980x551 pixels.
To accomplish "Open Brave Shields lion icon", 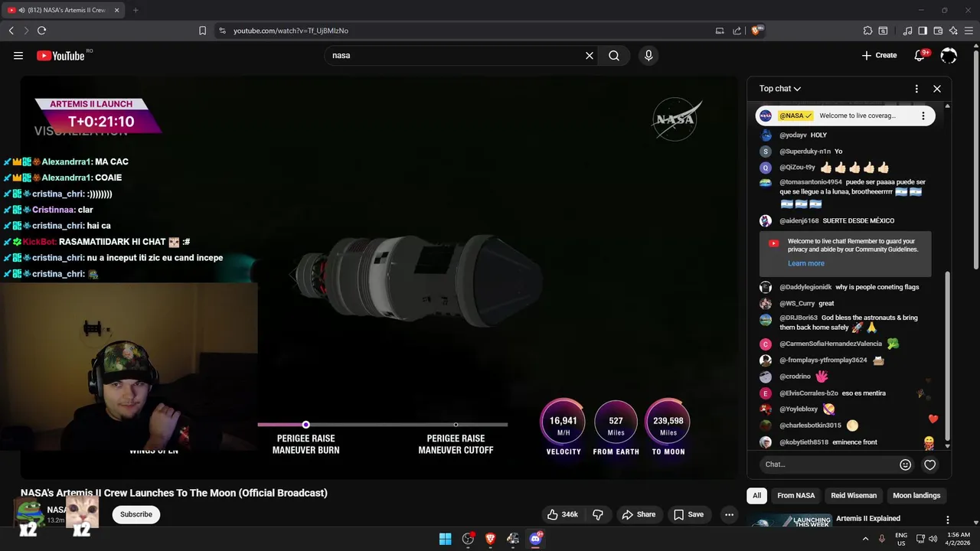I will click(756, 31).
